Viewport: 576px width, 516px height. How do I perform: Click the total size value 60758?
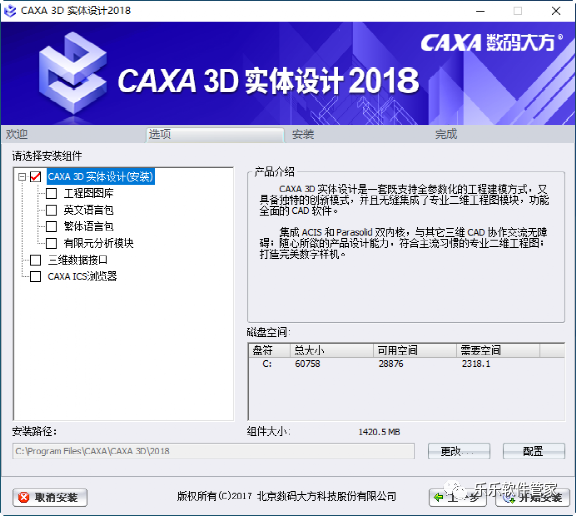pyautogui.click(x=307, y=364)
